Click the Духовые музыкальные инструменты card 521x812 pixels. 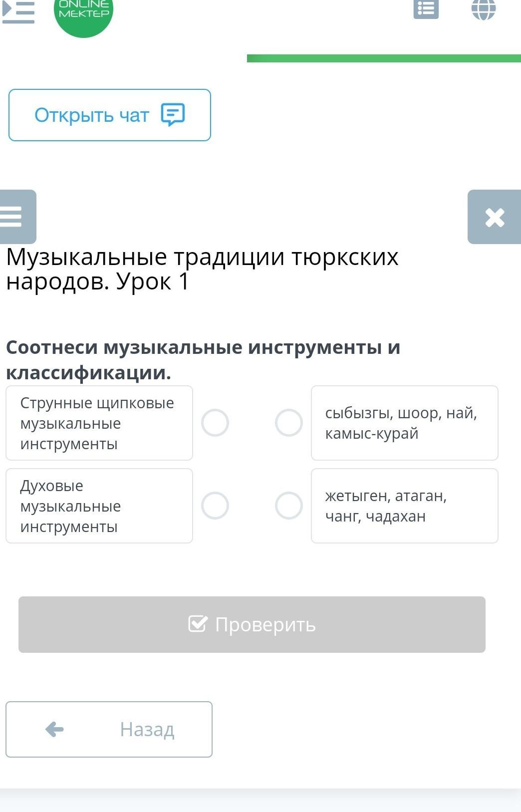click(x=99, y=506)
